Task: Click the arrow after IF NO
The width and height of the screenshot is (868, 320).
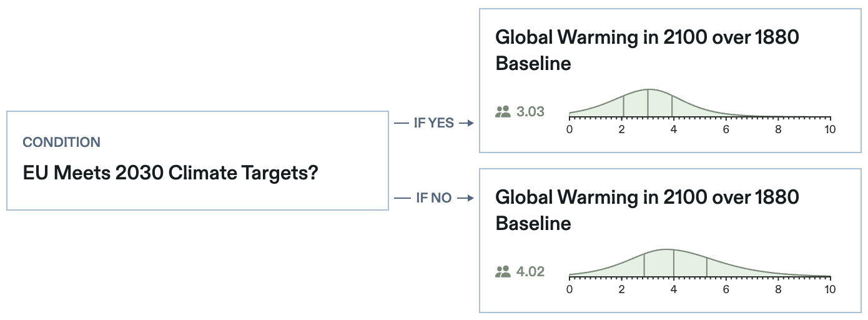Action: point(465,198)
